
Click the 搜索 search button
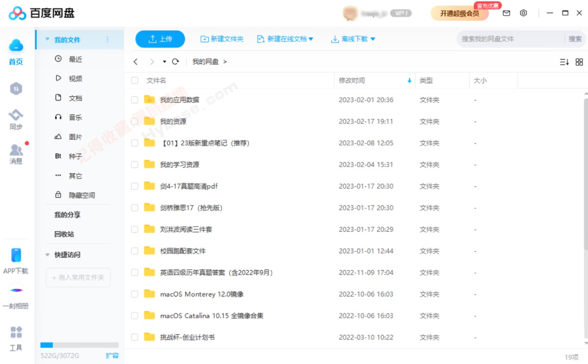click(575, 39)
